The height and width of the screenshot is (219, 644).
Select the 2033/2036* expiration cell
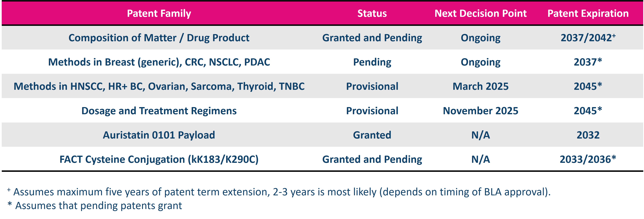(588, 159)
